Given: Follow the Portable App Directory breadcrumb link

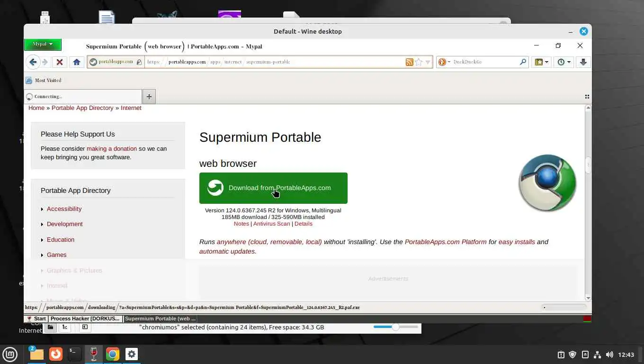Looking at the screenshot, I should 82,108.
